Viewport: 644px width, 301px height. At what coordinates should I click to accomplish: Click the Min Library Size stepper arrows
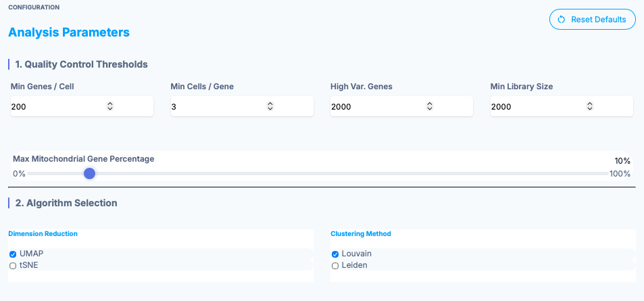pos(590,106)
